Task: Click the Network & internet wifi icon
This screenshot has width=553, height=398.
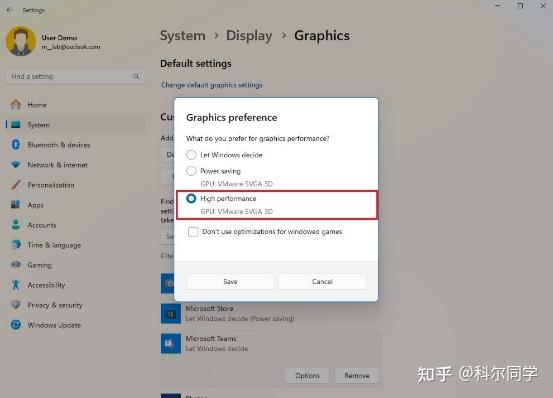Action: click(16, 165)
